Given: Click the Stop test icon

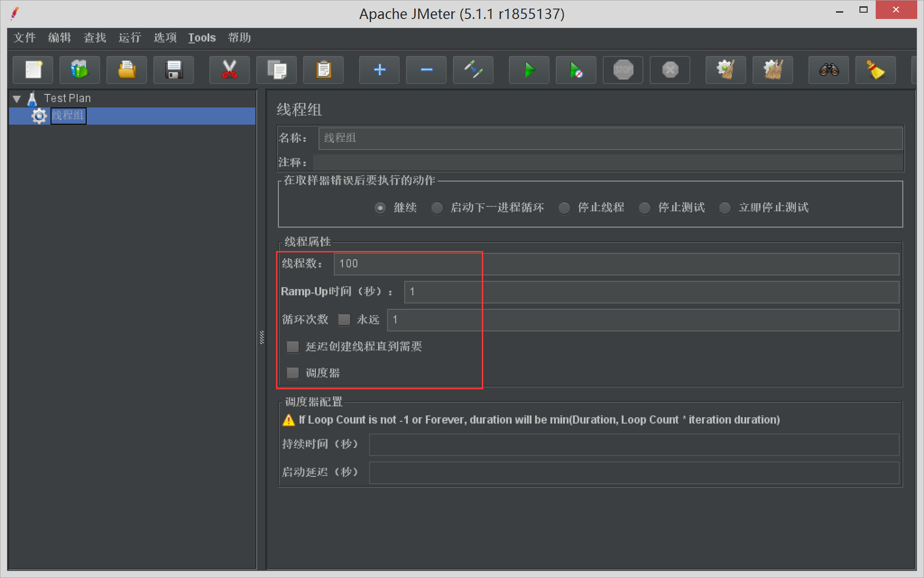Looking at the screenshot, I should 623,70.
